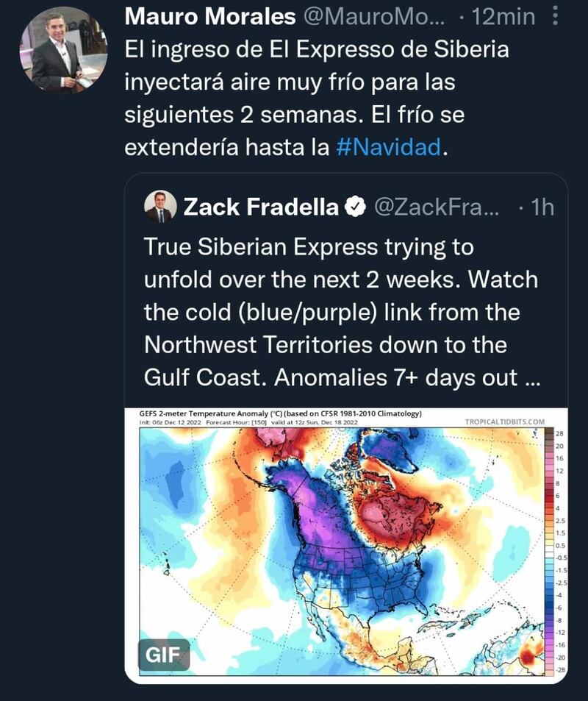Tap the GIF badge on the map
The height and width of the screenshot is (701, 588).
click(x=163, y=655)
